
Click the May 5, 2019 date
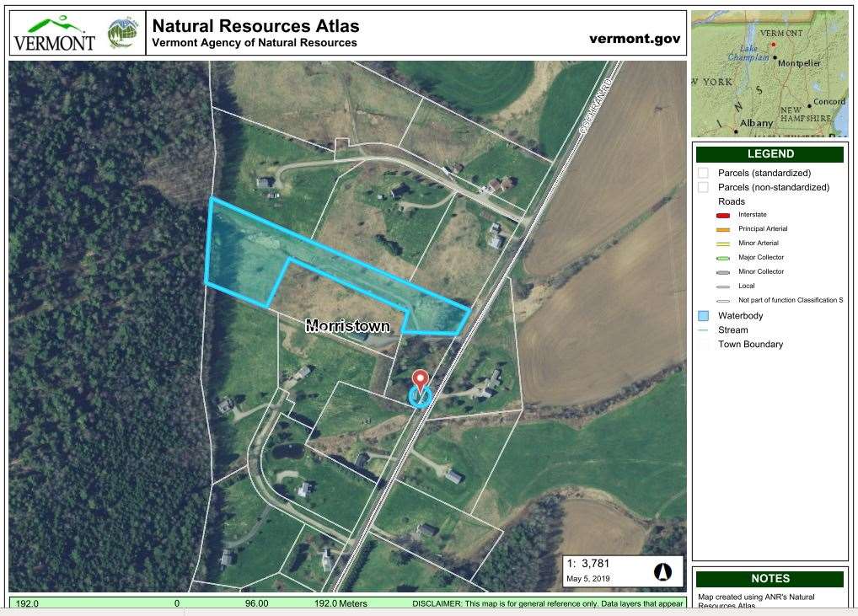tap(588, 578)
